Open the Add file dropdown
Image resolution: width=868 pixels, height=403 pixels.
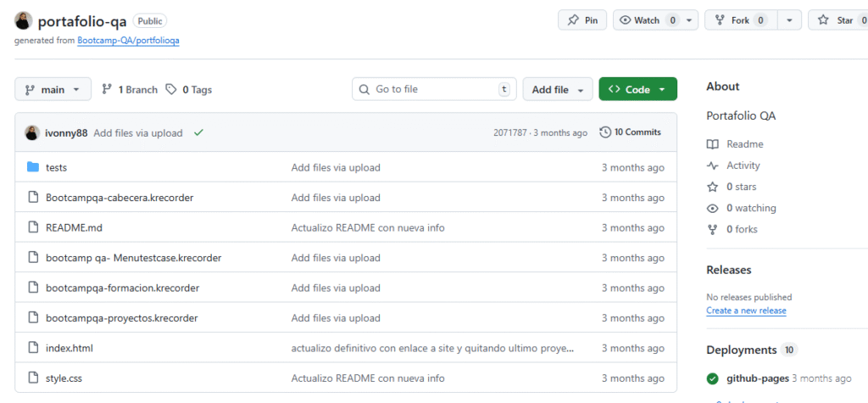[558, 89]
